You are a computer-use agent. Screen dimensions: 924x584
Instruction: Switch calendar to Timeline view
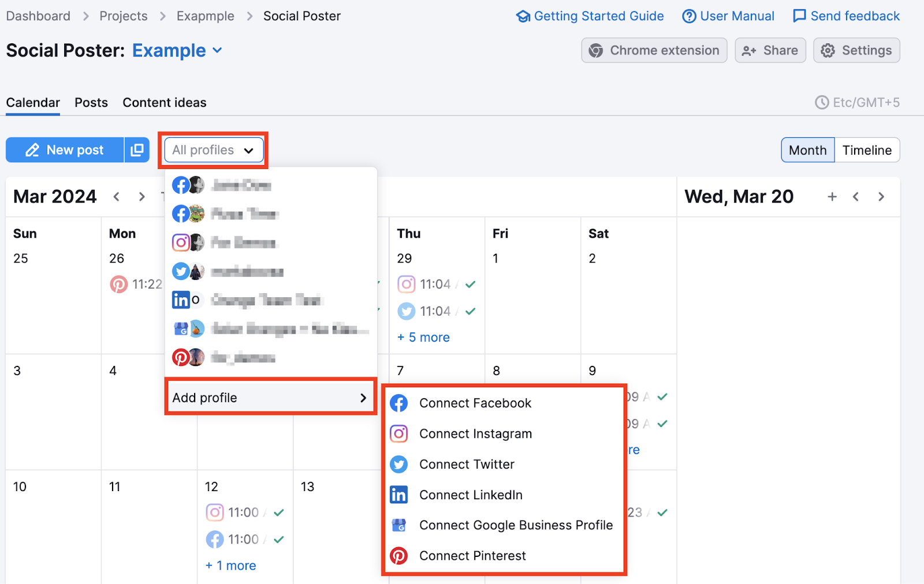(866, 150)
